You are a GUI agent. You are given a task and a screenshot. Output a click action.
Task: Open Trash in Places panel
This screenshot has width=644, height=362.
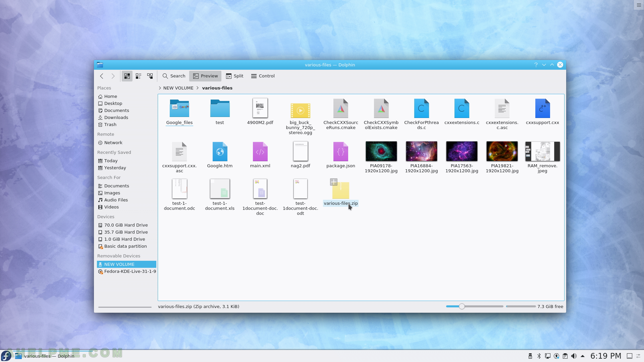(x=127, y=125)
